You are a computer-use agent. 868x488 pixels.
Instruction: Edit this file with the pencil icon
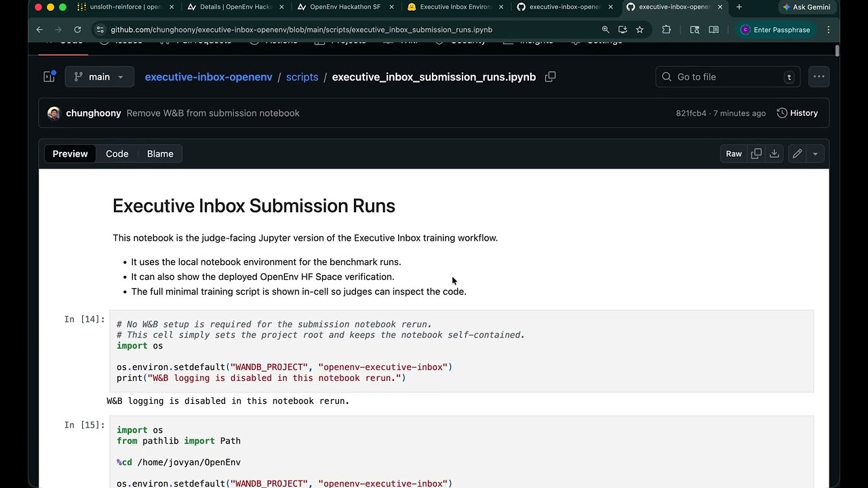coord(797,154)
